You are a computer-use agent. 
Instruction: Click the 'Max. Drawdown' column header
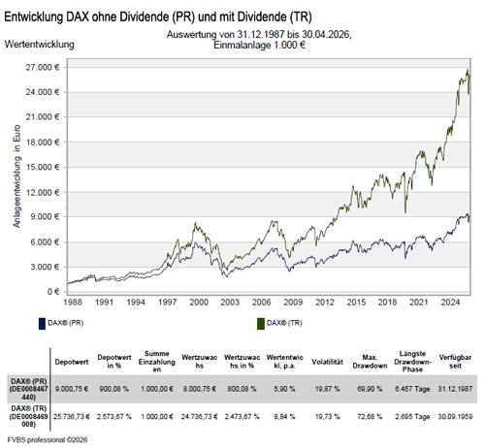370,362
